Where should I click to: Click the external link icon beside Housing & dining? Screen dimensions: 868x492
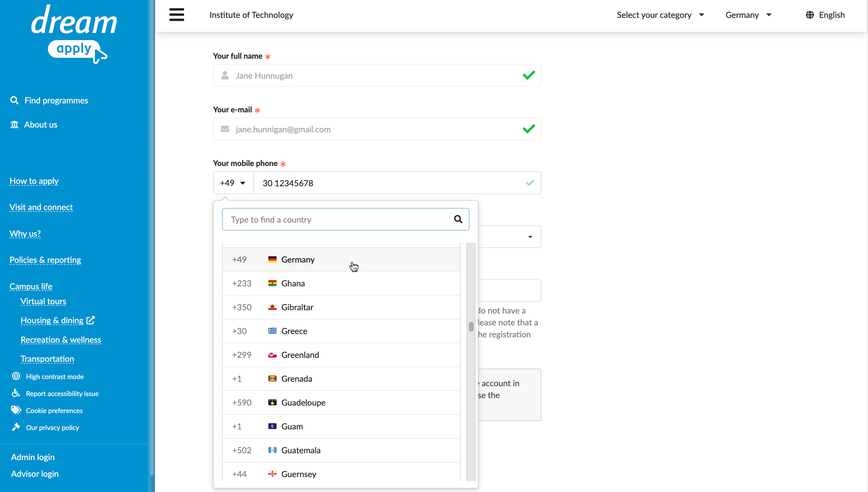pos(91,320)
